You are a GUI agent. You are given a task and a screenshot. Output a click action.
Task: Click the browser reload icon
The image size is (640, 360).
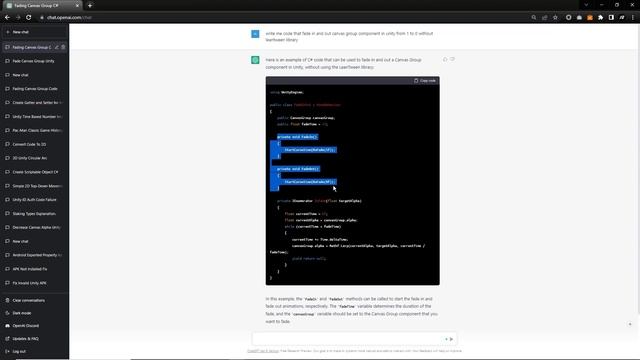pos(29,18)
